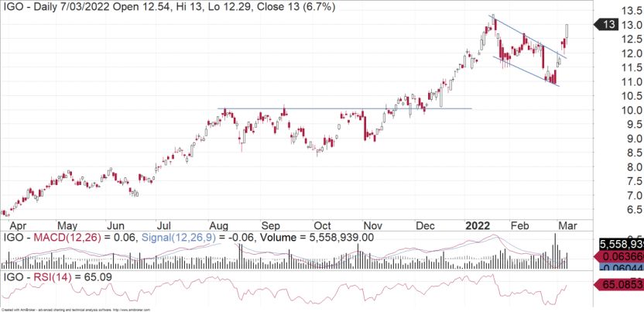The image size is (644, 312).
Task: Click the black volume value tag 5,558,939
Action: coord(621,245)
